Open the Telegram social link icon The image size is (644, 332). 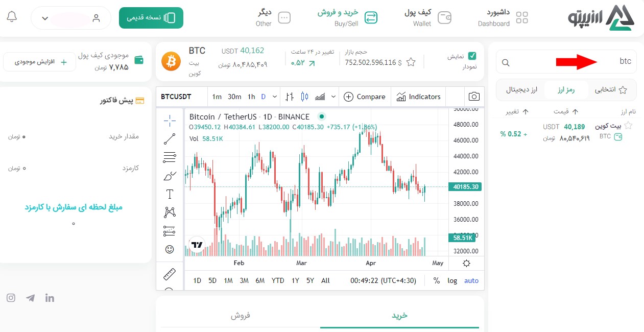(x=31, y=298)
